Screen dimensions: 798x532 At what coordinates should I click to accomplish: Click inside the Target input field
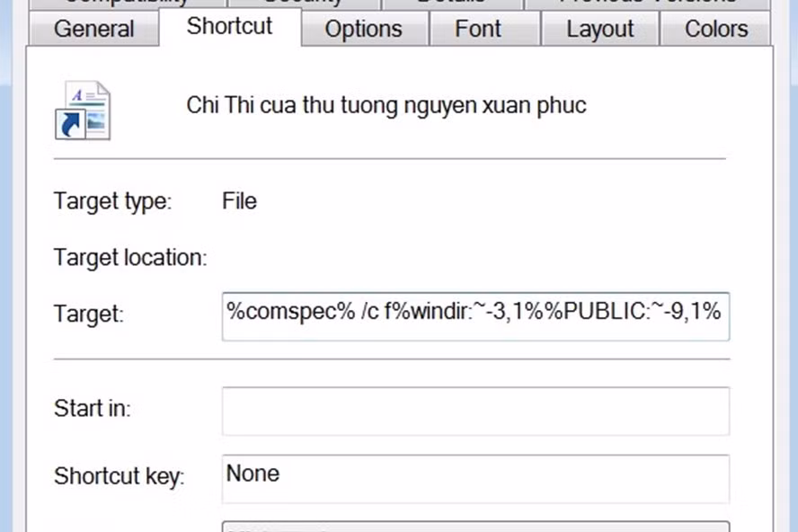pyautogui.click(x=475, y=316)
